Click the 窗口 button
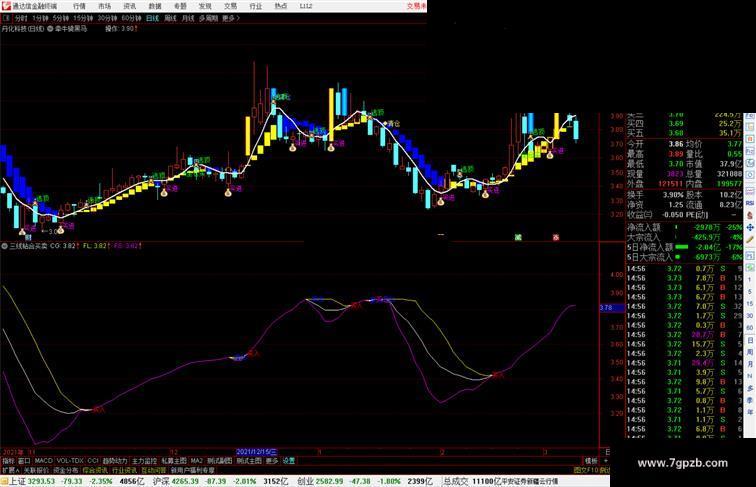This screenshot has height=487, width=756. pos(24,461)
